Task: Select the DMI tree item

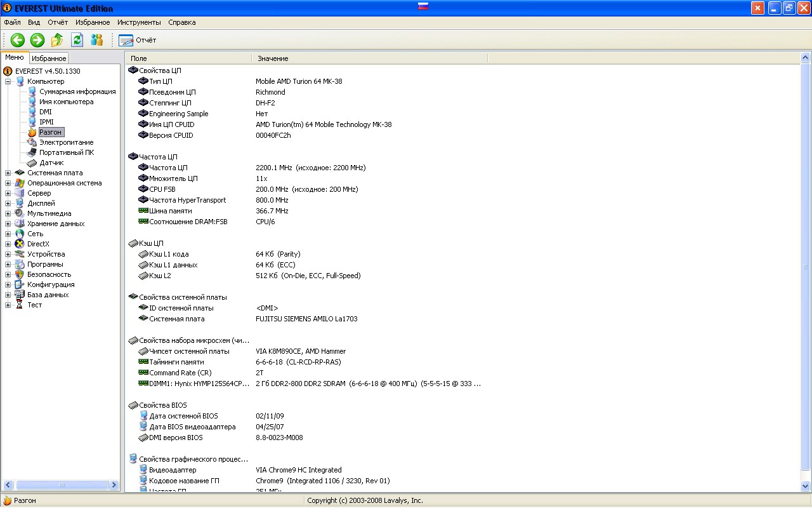Action: [x=46, y=112]
